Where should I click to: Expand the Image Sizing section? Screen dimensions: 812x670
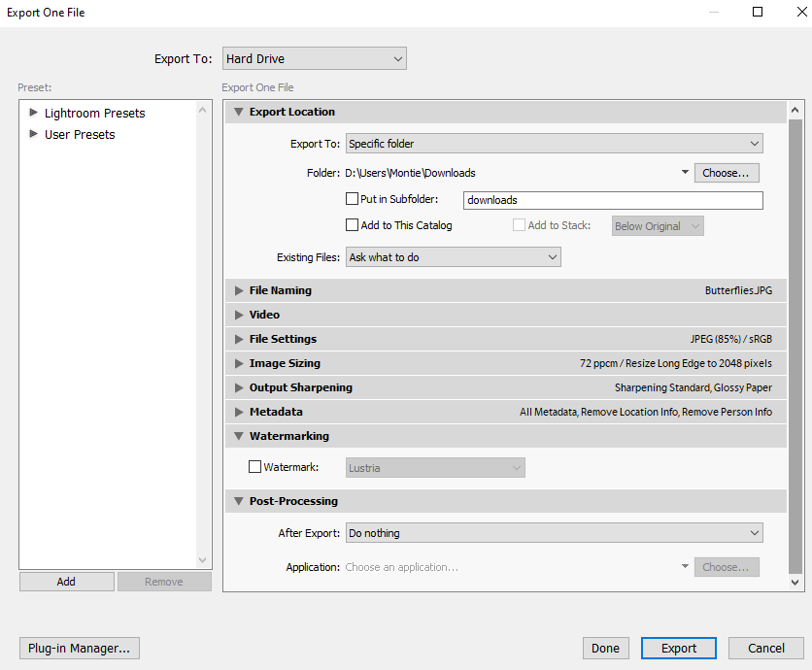click(x=239, y=362)
